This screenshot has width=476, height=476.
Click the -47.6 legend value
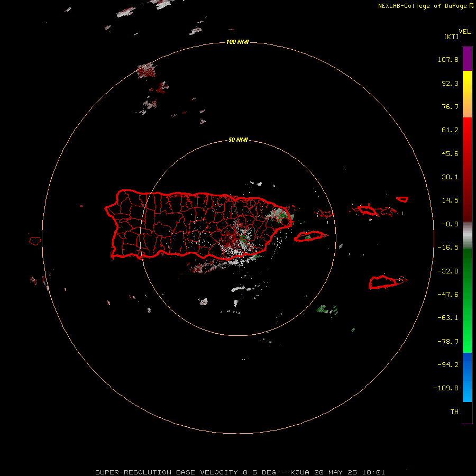448,295
